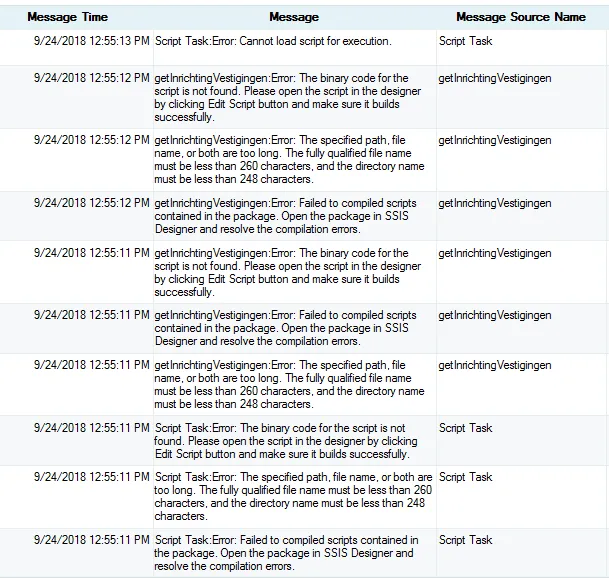609x578 pixels.
Task: Click the Message column header
Action: point(294,17)
